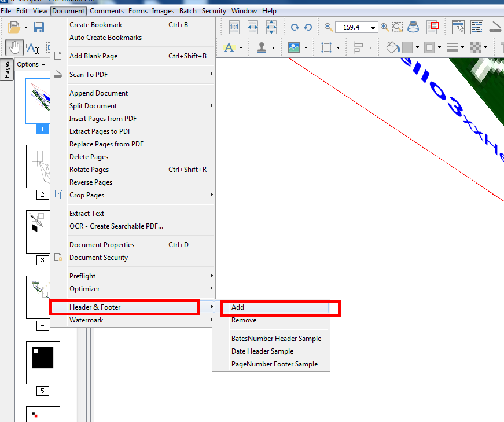Open the Options dropdown
This screenshot has height=422, width=504.
27,64
